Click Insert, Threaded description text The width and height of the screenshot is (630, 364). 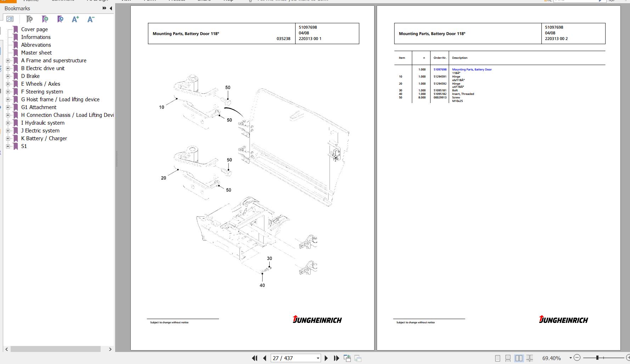[x=463, y=94]
